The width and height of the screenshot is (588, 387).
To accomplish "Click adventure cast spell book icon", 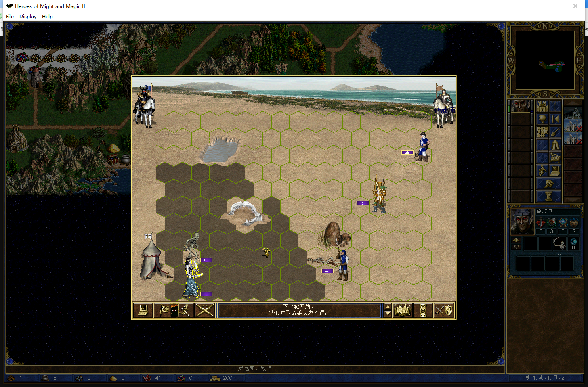I will (x=555, y=158).
